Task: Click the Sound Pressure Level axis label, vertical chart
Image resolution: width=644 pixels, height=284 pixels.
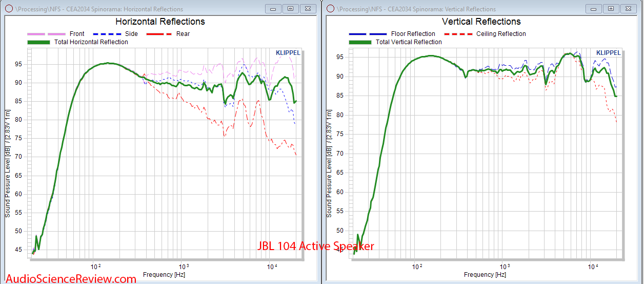Action: pyautogui.click(x=329, y=163)
